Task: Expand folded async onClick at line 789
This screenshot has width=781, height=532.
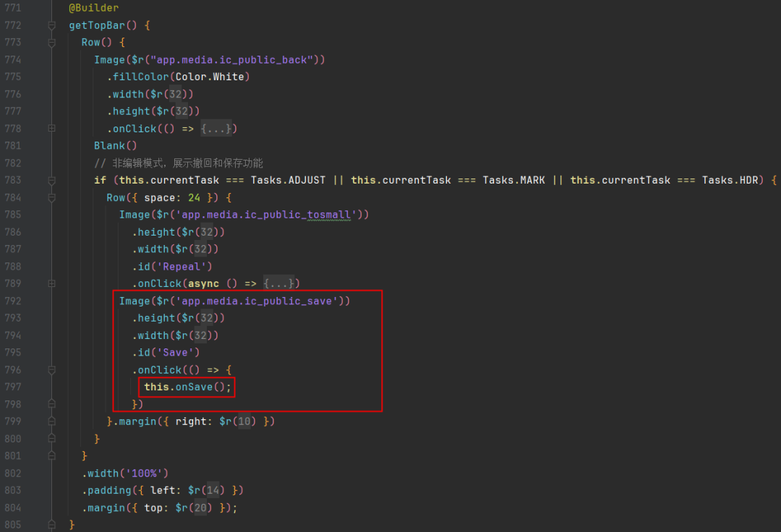Action: pyautogui.click(x=51, y=283)
